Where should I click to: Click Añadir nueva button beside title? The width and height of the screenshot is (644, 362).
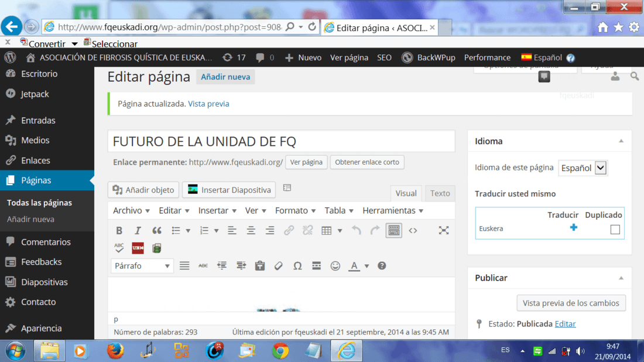click(225, 77)
